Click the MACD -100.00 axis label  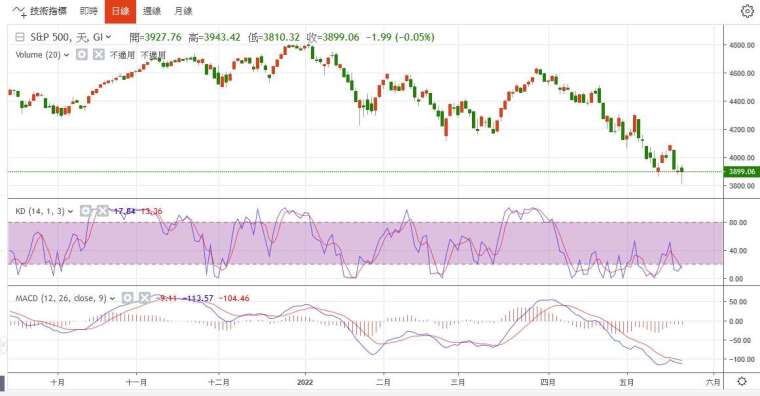pos(742,359)
